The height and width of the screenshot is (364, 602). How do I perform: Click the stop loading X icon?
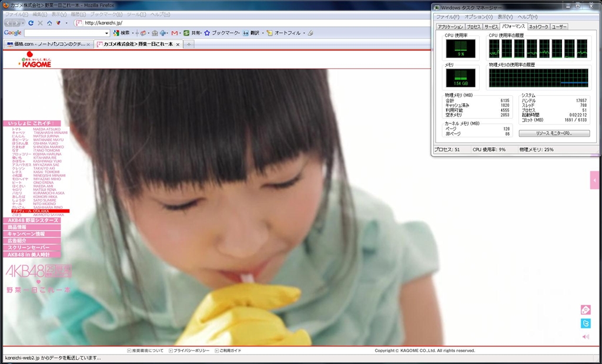click(x=40, y=23)
